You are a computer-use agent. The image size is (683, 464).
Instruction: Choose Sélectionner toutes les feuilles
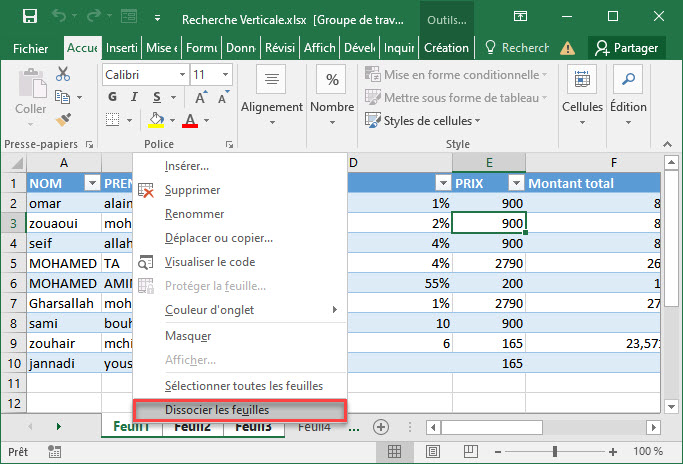click(x=240, y=386)
